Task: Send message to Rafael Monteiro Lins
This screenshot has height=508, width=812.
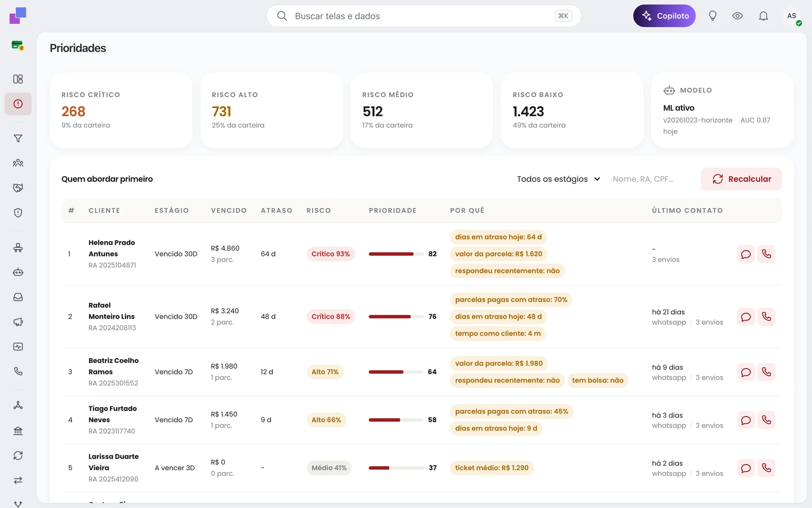Action: coord(746,317)
